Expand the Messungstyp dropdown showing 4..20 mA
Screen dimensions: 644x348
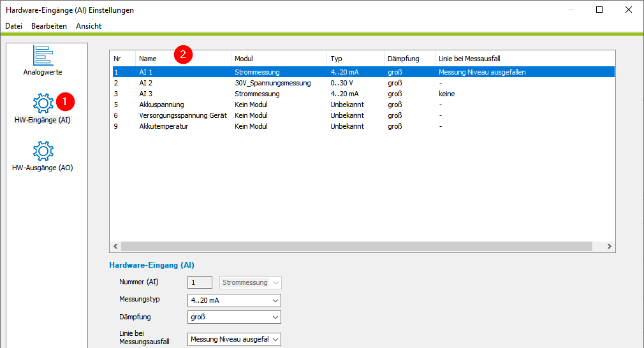click(x=234, y=300)
